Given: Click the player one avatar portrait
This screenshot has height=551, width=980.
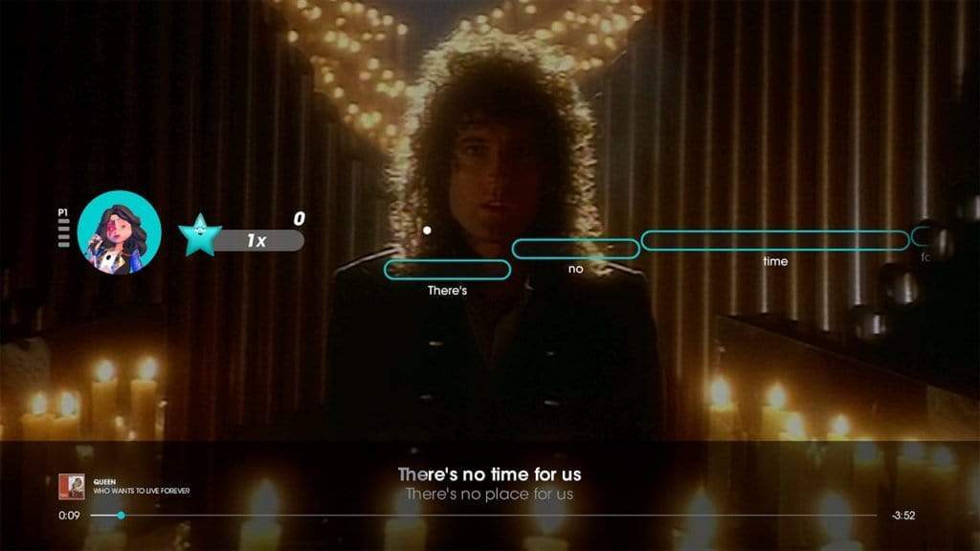Looking at the screenshot, I should point(119,232).
